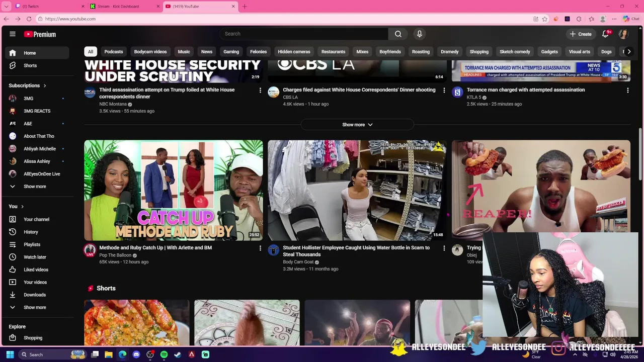Open Copilot Chat in the browser

630,19
